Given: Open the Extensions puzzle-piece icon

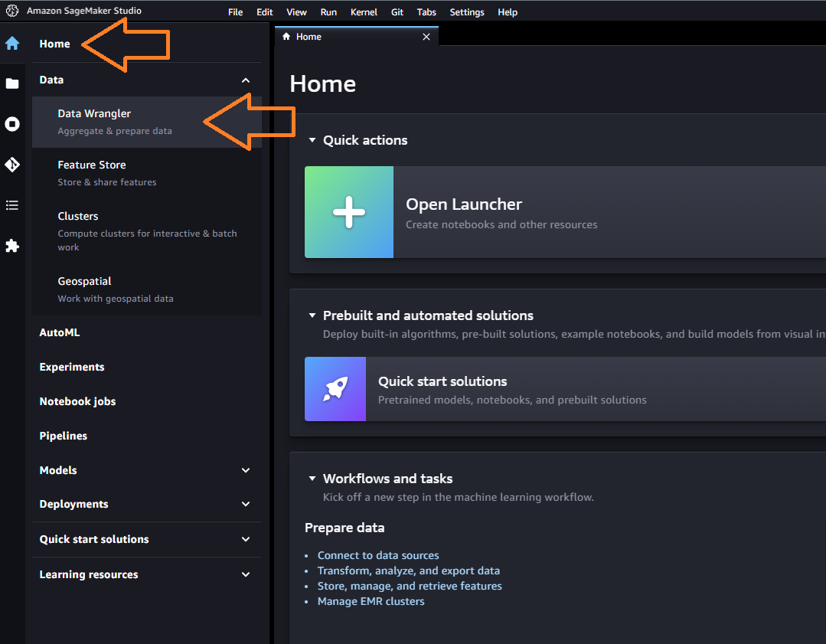Looking at the screenshot, I should (x=12, y=246).
